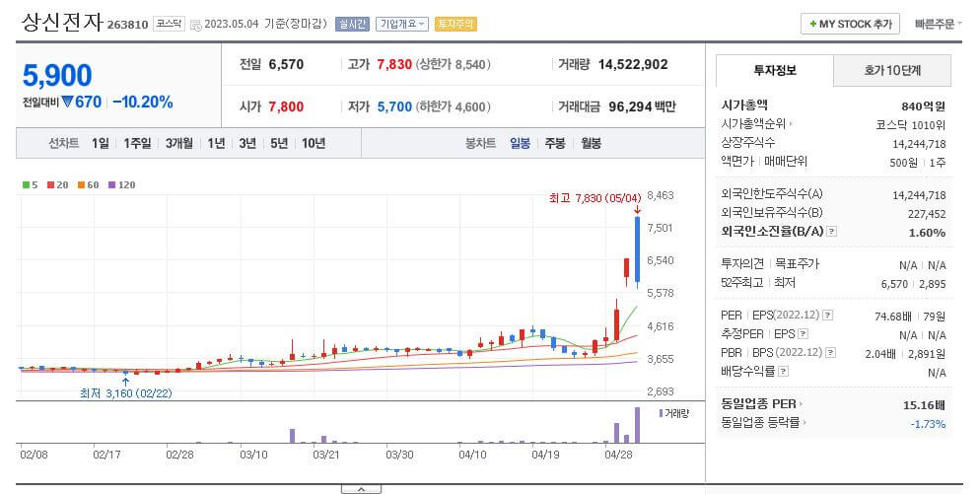Select the 월봉 candle chart

coord(591,143)
